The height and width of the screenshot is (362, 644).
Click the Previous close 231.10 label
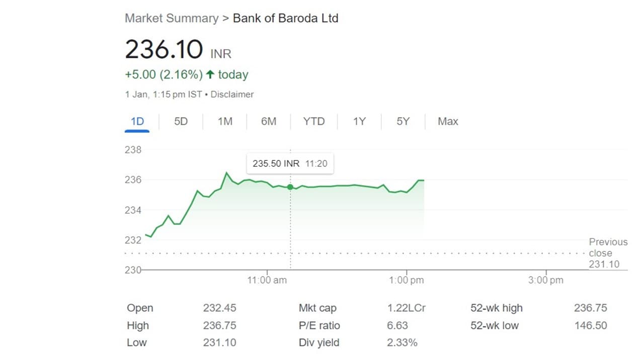pos(607,253)
